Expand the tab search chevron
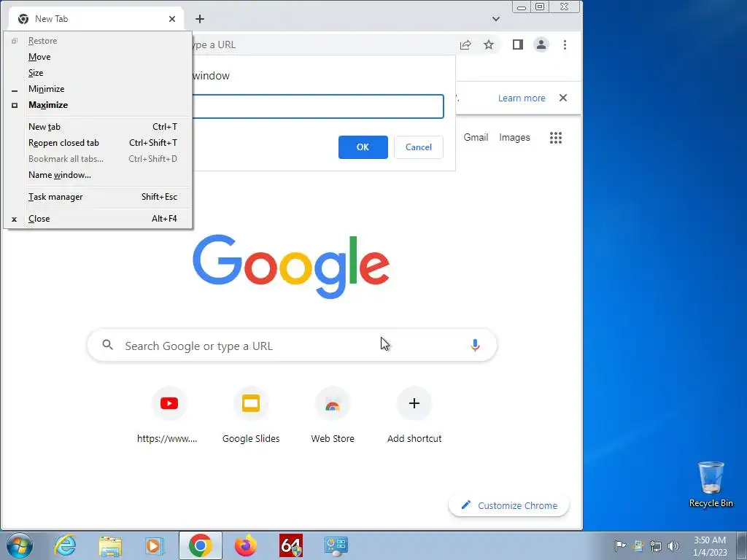The image size is (747, 560). (x=496, y=19)
